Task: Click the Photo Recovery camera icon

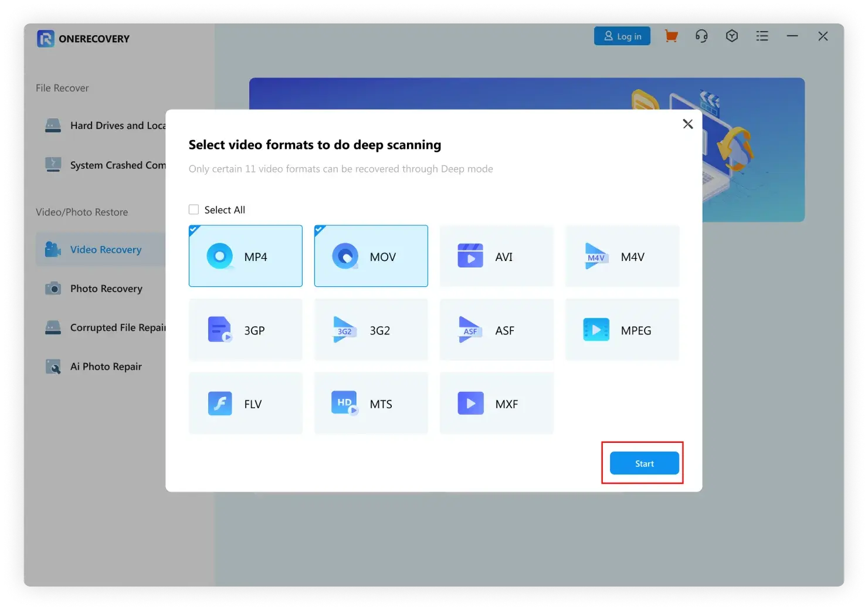Action: click(53, 289)
